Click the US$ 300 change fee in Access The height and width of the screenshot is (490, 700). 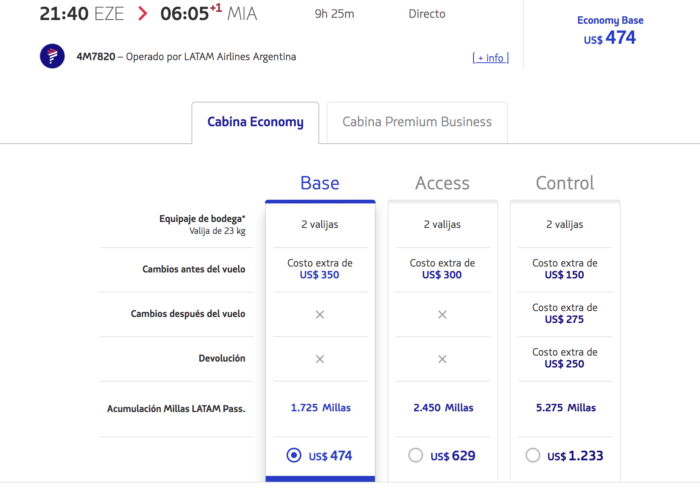[442, 275]
